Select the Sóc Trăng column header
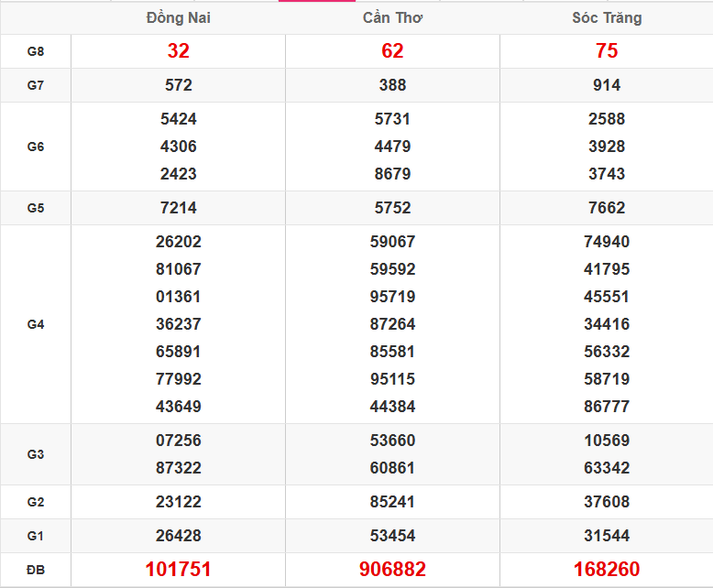The height and width of the screenshot is (588, 713). click(x=607, y=18)
